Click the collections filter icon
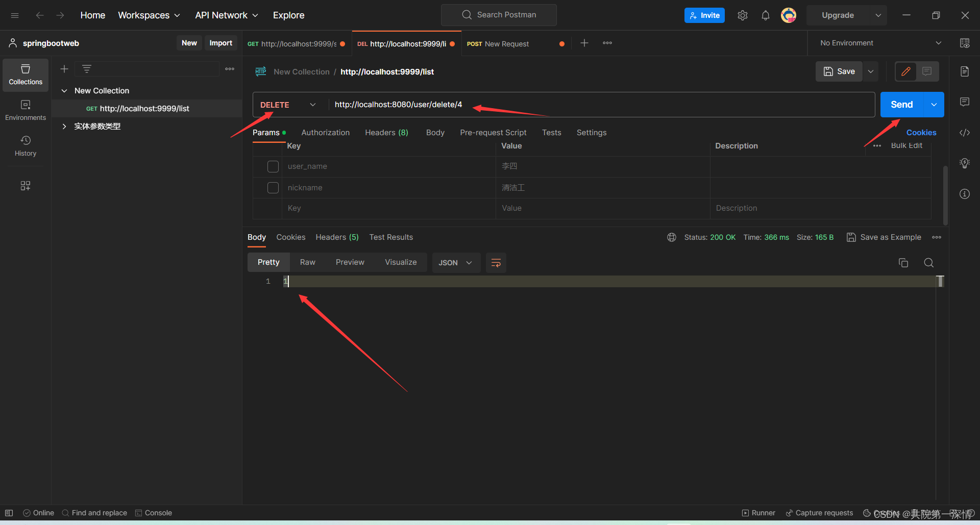 click(87, 69)
